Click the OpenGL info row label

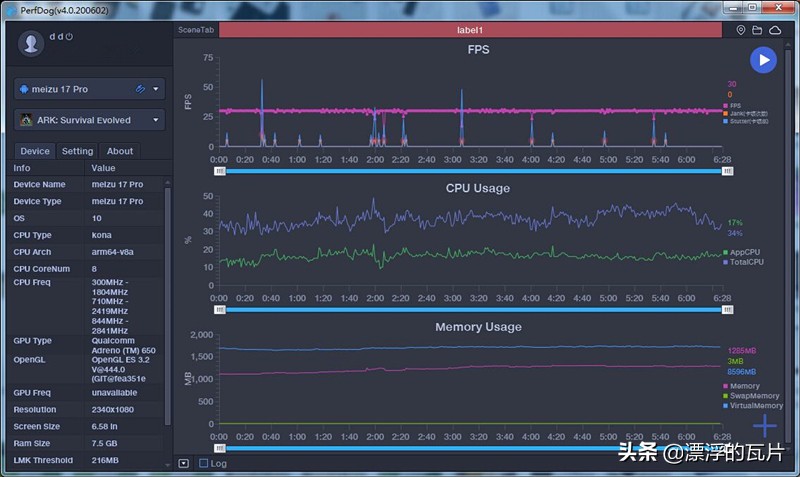pyautogui.click(x=29, y=359)
